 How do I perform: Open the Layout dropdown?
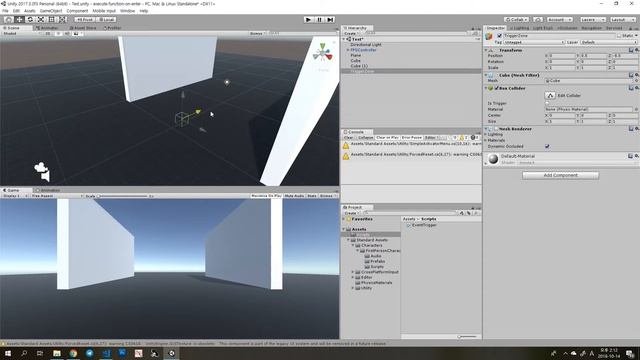coord(622,20)
